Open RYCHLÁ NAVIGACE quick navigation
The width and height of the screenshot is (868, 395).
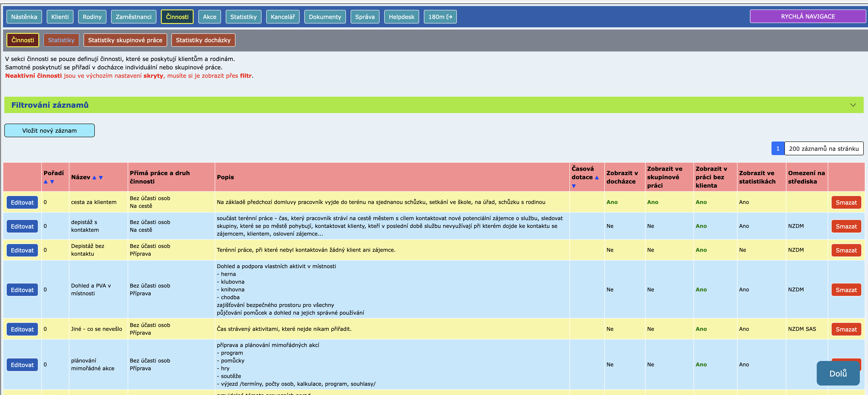point(808,17)
